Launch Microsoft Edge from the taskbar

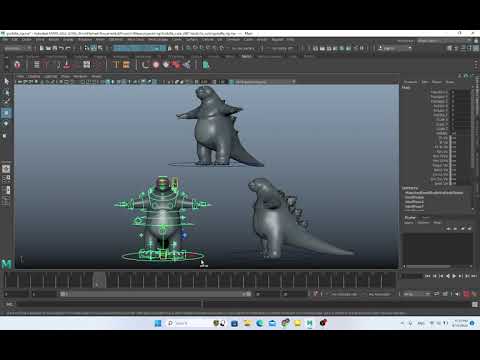(260, 323)
